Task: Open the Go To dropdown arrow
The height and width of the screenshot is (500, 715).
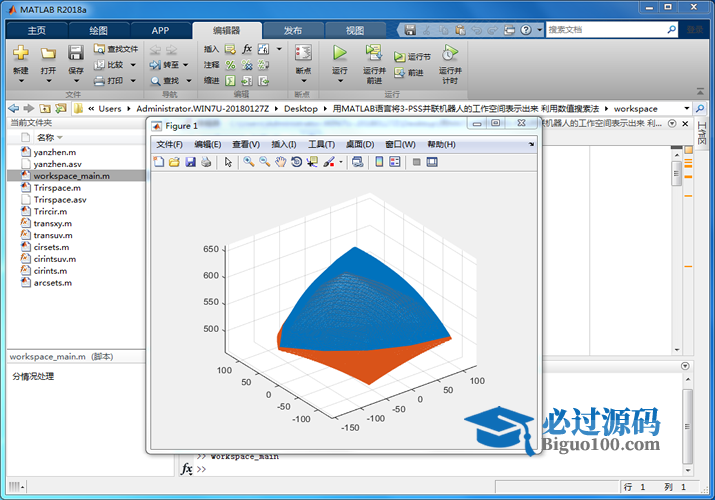Action: click(x=186, y=65)
